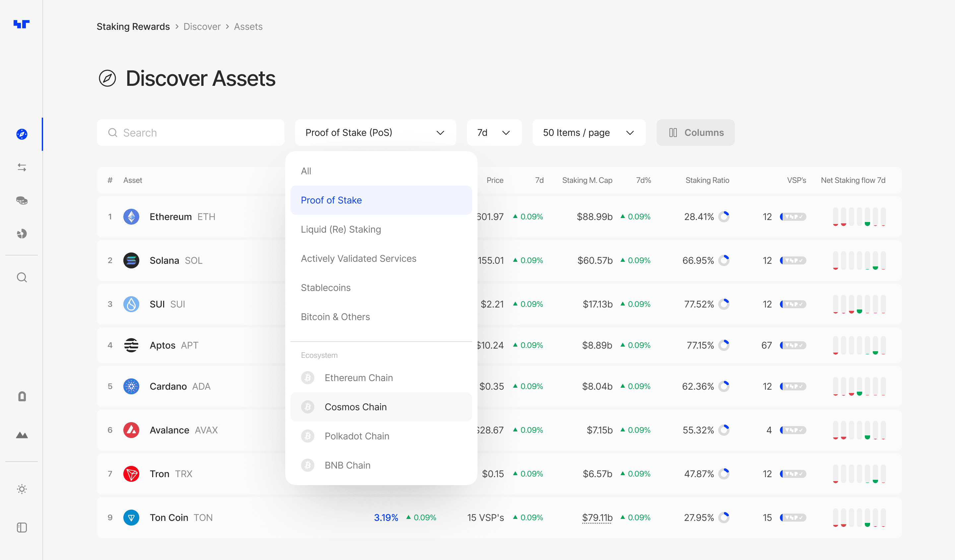Click the Columns button
The height and width of the screenshot is (560, 955).
[695, 133]
